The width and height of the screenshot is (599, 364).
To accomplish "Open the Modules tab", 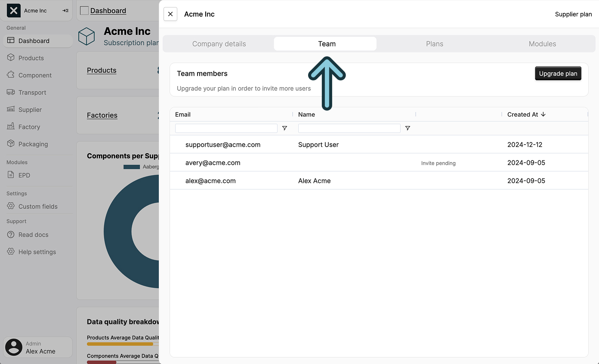I will (x=542, y=44).
